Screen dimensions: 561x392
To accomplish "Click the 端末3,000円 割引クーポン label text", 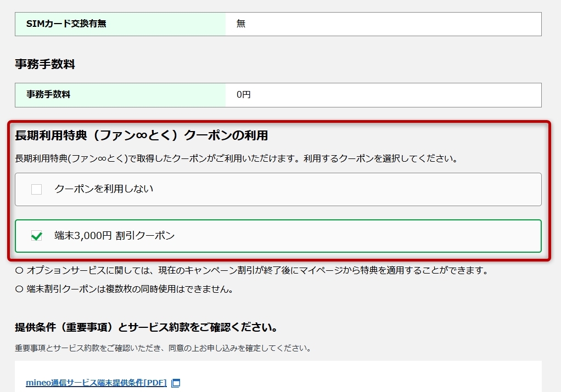I will [x=114, y=236].
